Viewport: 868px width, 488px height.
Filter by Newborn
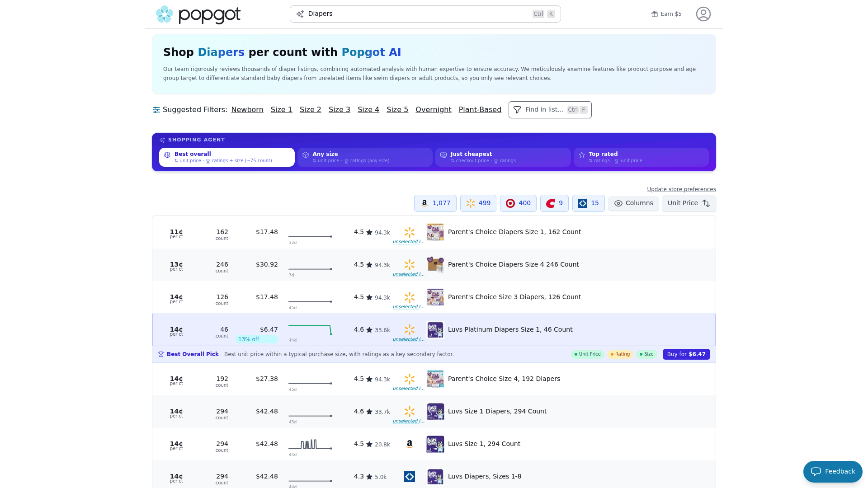(x=247, y=110)
